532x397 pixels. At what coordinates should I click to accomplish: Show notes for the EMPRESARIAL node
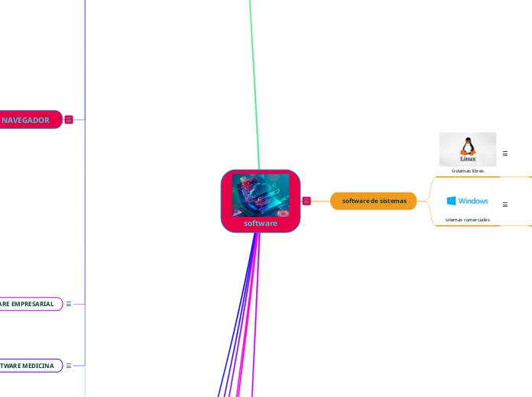[x=69, y=304]
